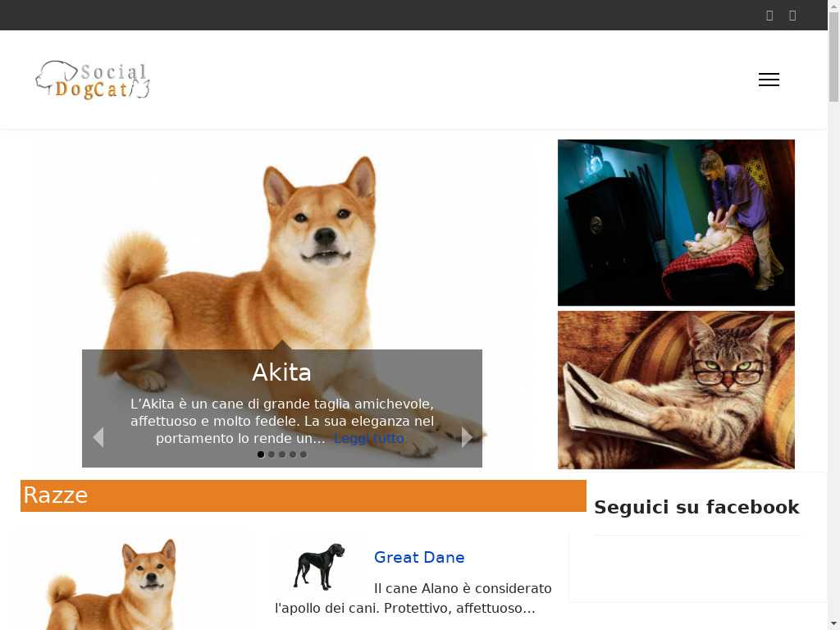This screenshot has height=630, width=840.
Task: Click the Social DogCat logo
Action: tap(92, 80)
